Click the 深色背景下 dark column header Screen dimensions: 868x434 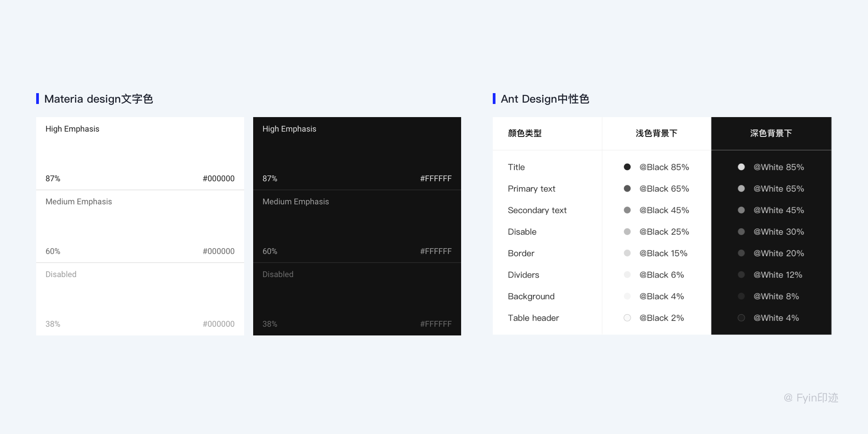point(771,133)
